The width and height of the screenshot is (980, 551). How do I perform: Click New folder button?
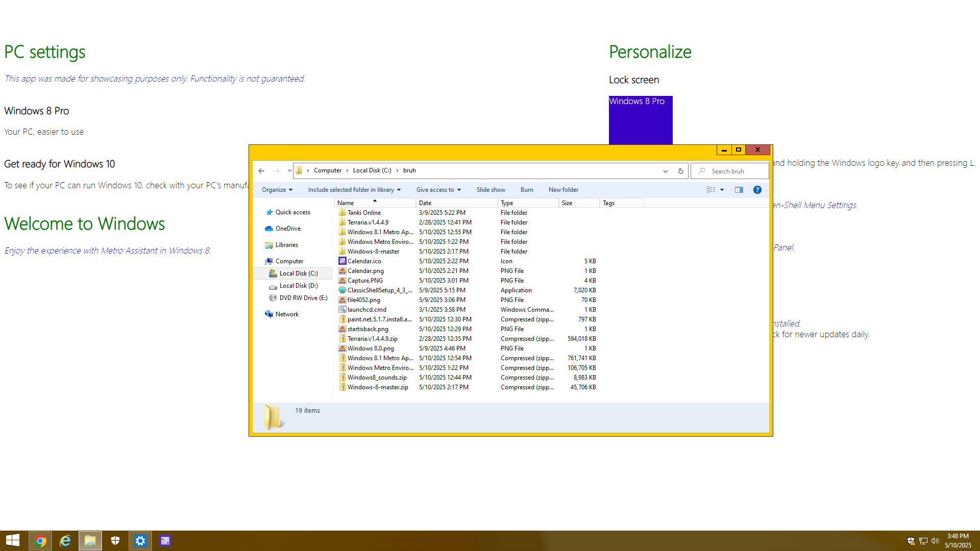(563, 190)
